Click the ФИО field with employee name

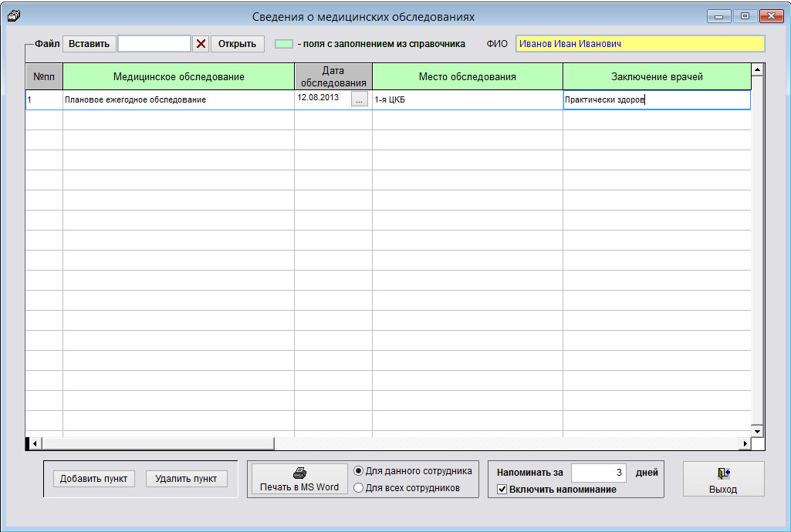[x=640, y=44]
